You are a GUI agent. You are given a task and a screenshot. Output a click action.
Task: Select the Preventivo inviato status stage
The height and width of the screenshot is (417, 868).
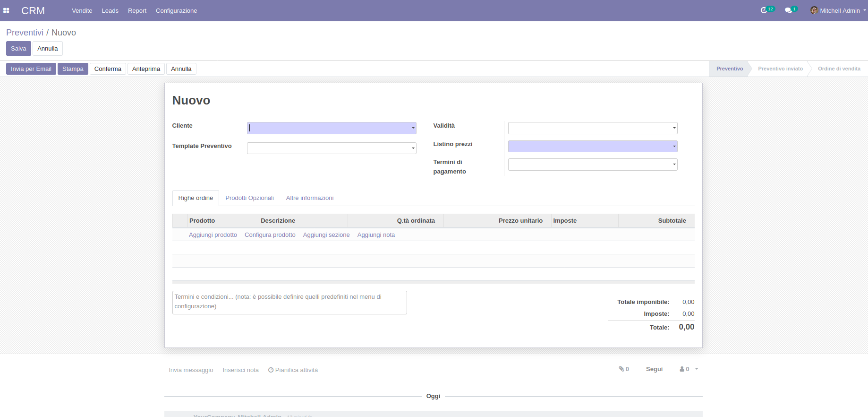(780, 69)
